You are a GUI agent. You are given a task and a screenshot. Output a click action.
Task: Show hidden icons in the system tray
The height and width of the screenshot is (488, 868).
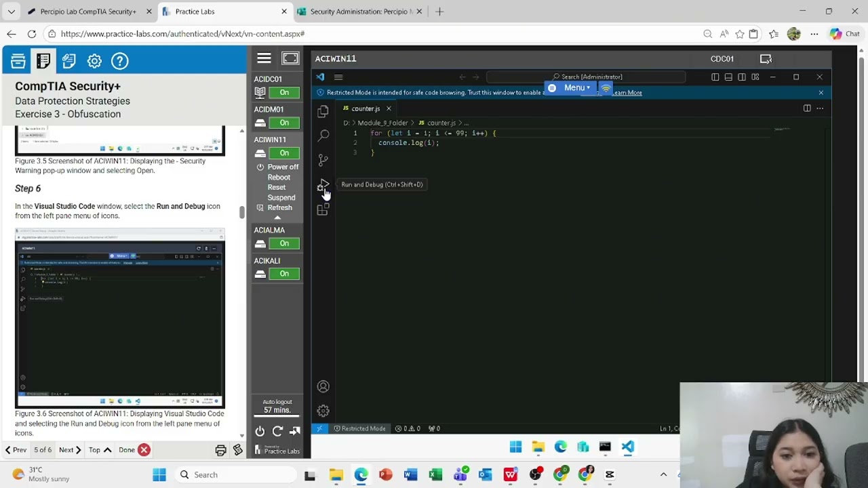point(663,474)
